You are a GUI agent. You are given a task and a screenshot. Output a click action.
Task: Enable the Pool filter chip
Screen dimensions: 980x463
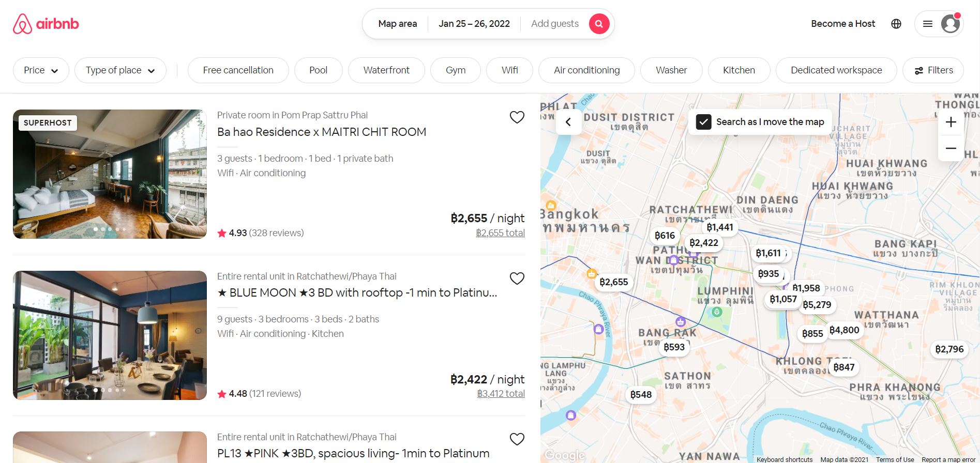pyautogui.click(x=318, y=70)
